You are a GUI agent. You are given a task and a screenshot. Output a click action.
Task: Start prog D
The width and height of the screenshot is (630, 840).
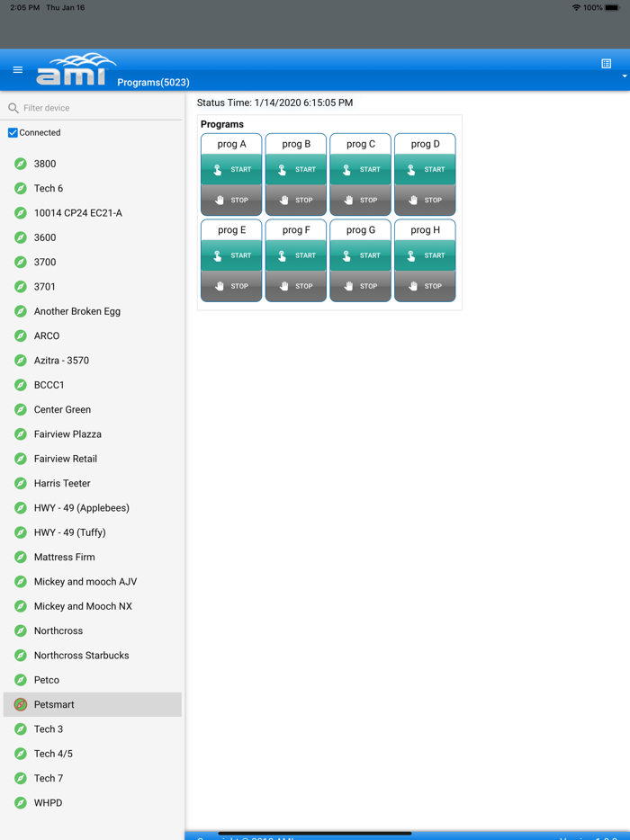tap(425, 169)
